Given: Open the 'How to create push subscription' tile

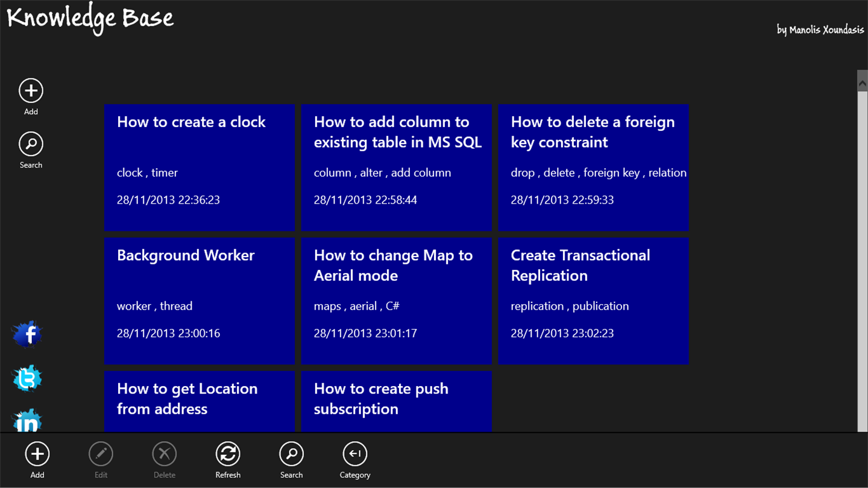Looking at the screenshot, I should [396, 401].
